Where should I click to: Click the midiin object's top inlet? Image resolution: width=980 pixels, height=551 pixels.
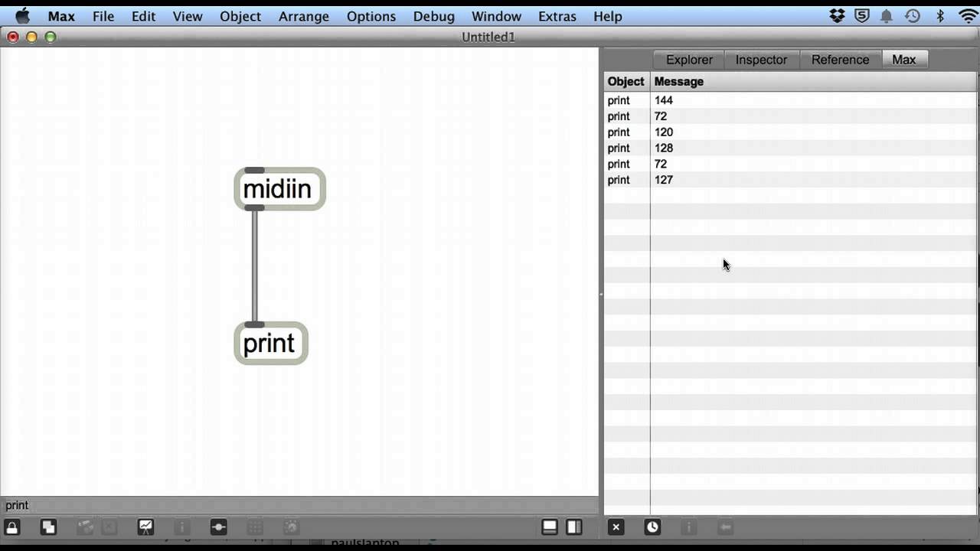coord(255,170)
